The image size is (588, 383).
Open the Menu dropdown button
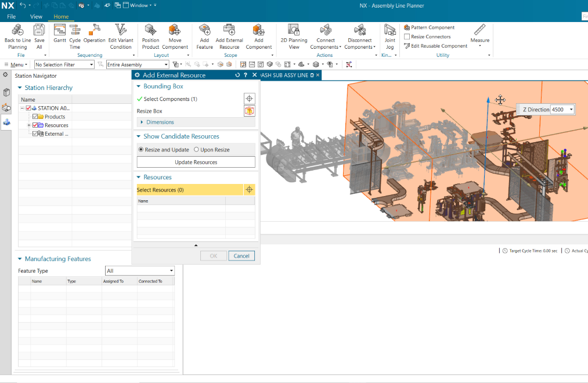point(16,64)
